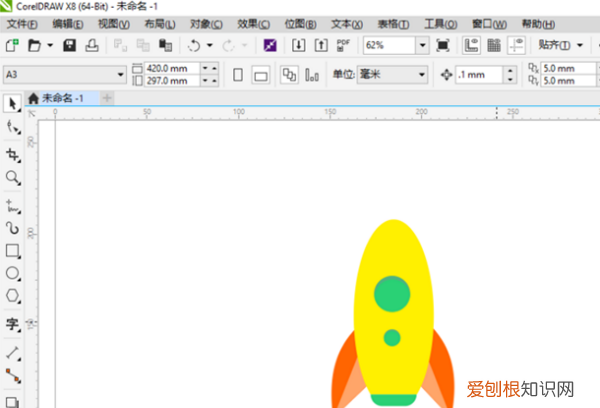
Task: Click the Copy icon in toolbar
Action: pyautogui.click(x=143, y=46)
